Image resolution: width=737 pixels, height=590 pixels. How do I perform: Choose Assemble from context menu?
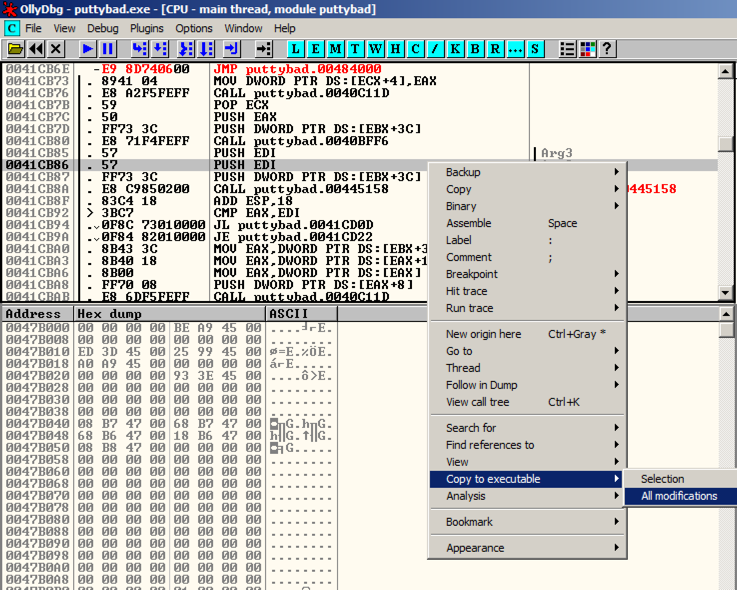point(528,223)
